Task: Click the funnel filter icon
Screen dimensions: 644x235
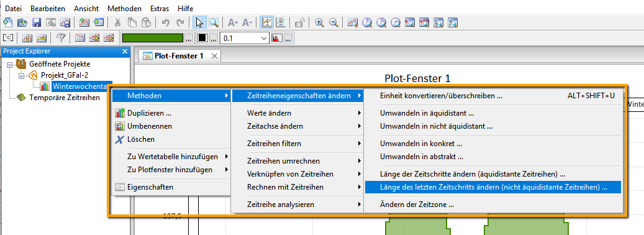Action: coord(61,38)
